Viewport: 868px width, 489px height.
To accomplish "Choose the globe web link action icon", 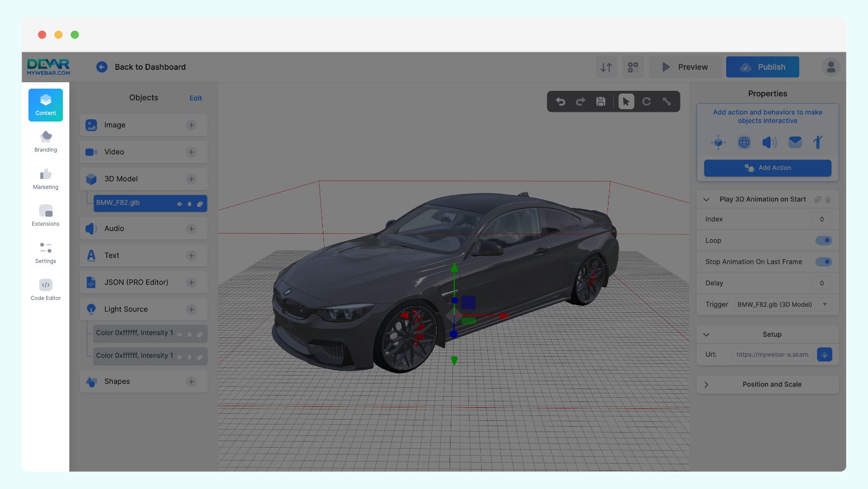I will click(744, 142).
